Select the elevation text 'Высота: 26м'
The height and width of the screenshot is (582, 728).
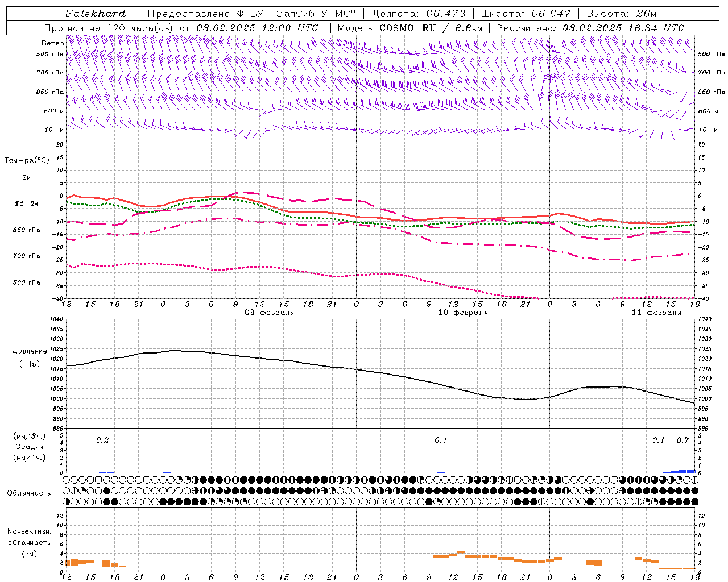pos(621,14)
